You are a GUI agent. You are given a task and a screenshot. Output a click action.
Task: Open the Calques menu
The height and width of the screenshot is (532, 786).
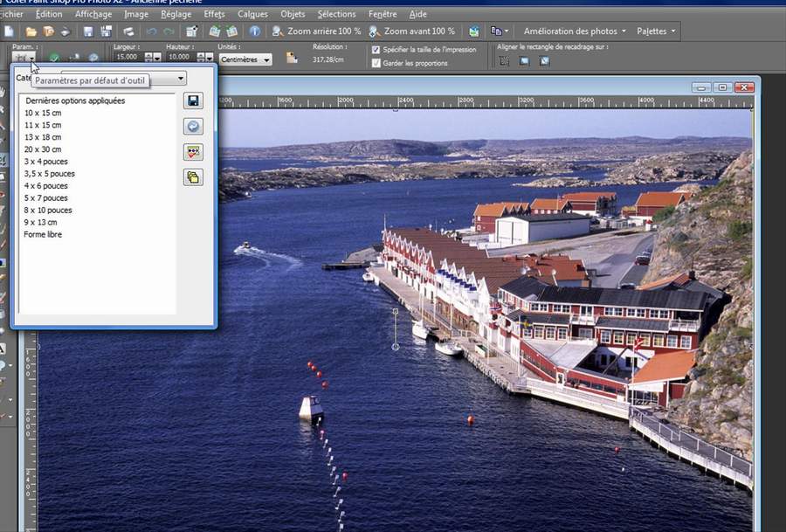[x=252, y=14]
